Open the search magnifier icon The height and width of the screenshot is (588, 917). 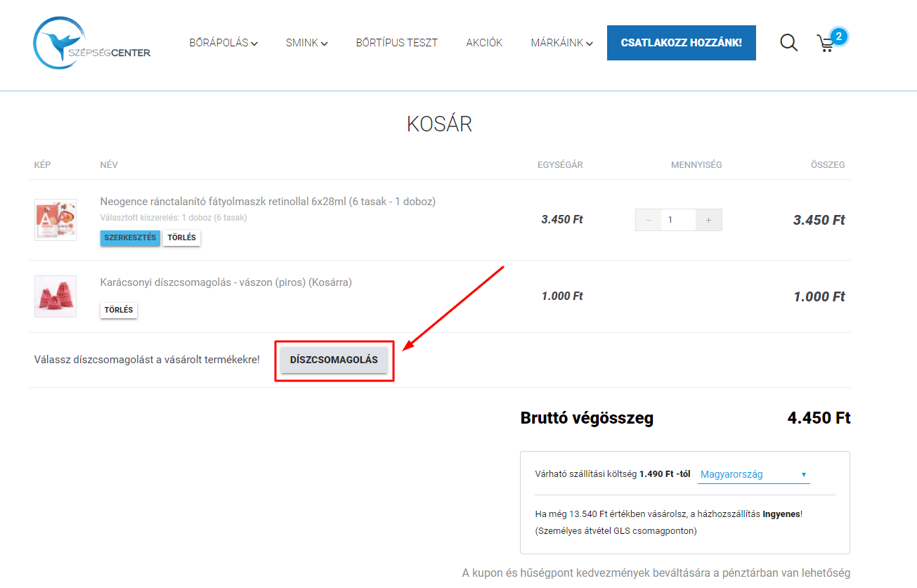(788, 43)
